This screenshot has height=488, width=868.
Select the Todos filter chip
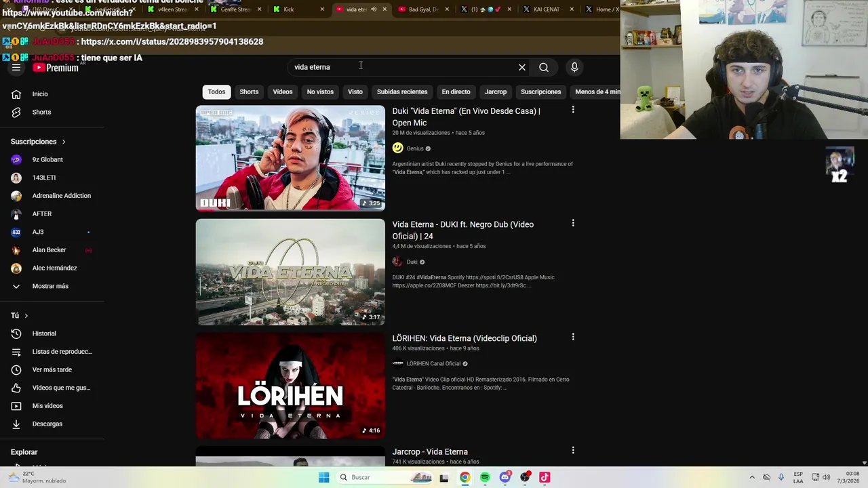pos(216,91)
